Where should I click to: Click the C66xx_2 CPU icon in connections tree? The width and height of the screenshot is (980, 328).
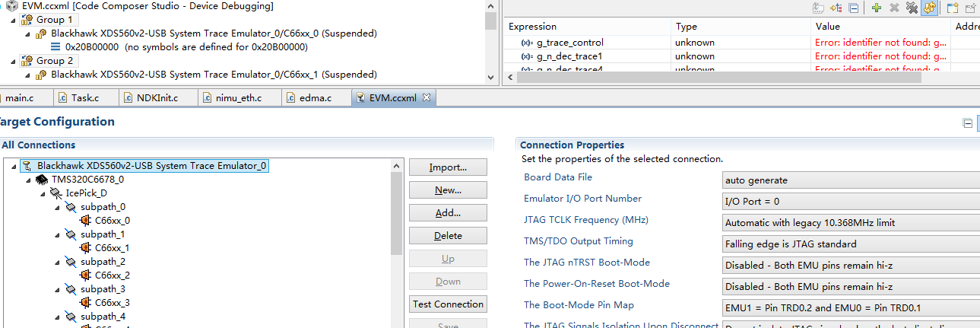84,275
